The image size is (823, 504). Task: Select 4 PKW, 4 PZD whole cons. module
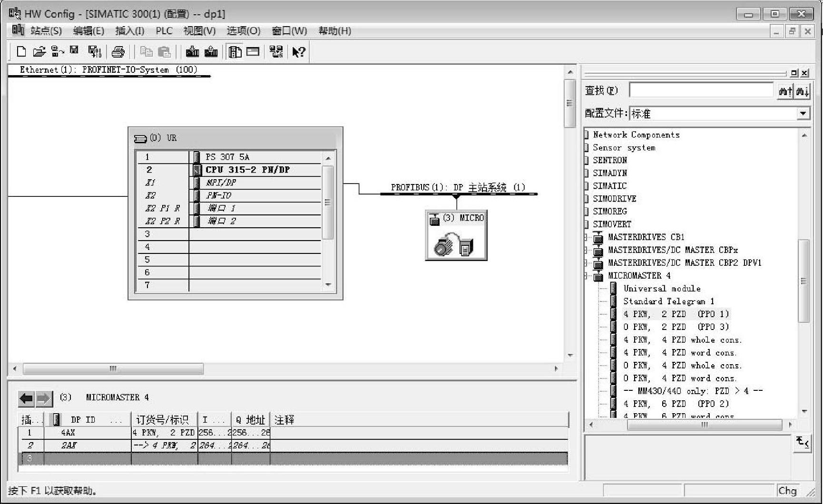pos(683,340)
